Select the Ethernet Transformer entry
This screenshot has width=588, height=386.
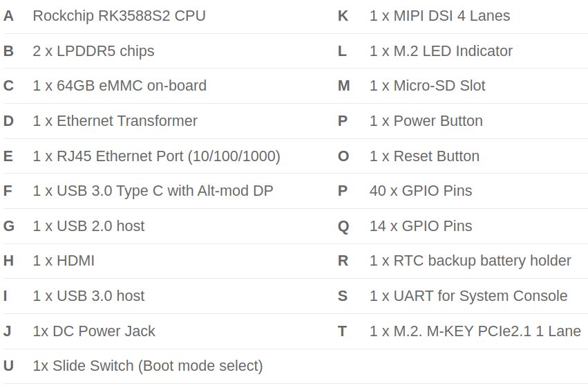click(115, 121)
